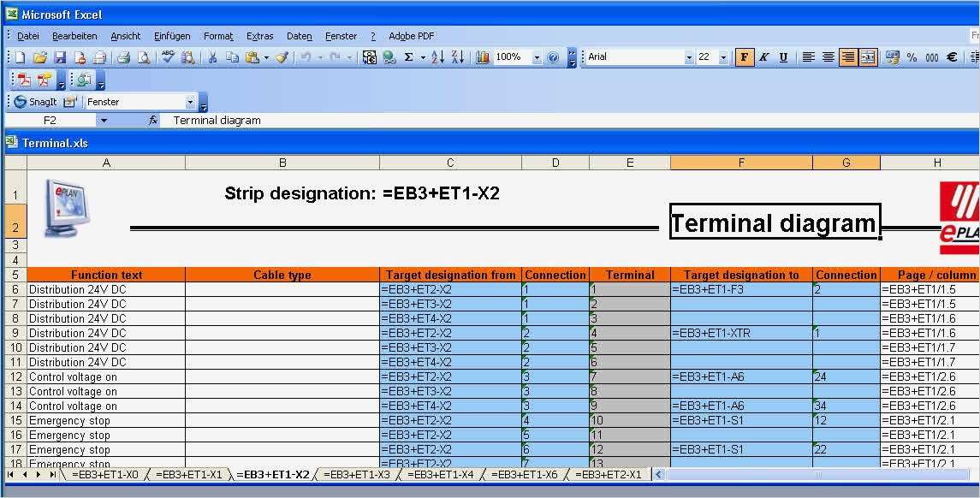Toggle underline U formatting

pyautogui.click(x=783, y=57)
